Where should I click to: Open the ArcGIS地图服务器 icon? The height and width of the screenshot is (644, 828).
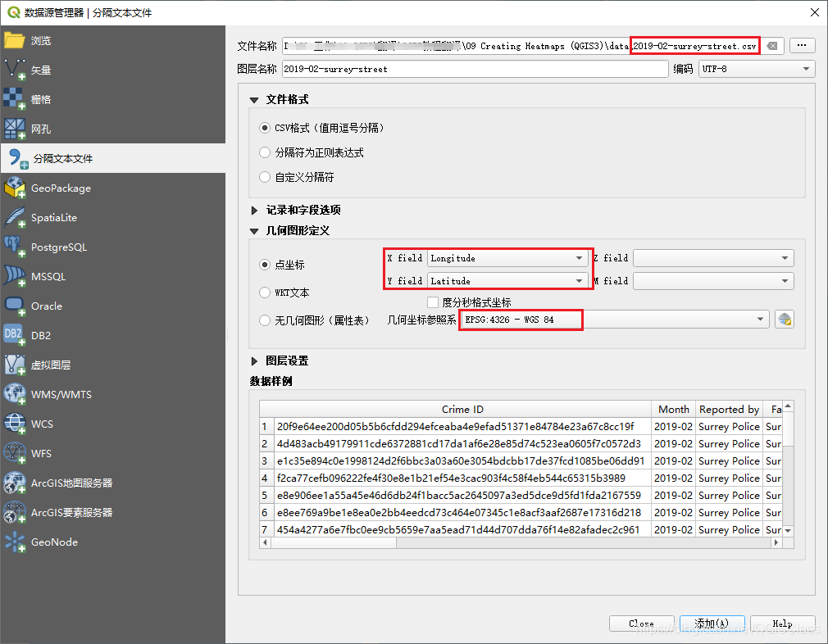click(14, 483)
